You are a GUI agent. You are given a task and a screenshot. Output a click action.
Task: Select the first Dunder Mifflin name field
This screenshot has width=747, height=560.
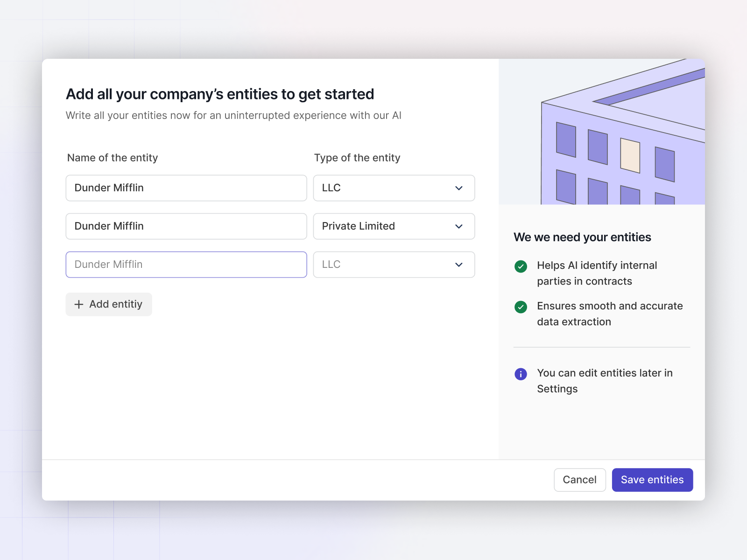point(186,188)
